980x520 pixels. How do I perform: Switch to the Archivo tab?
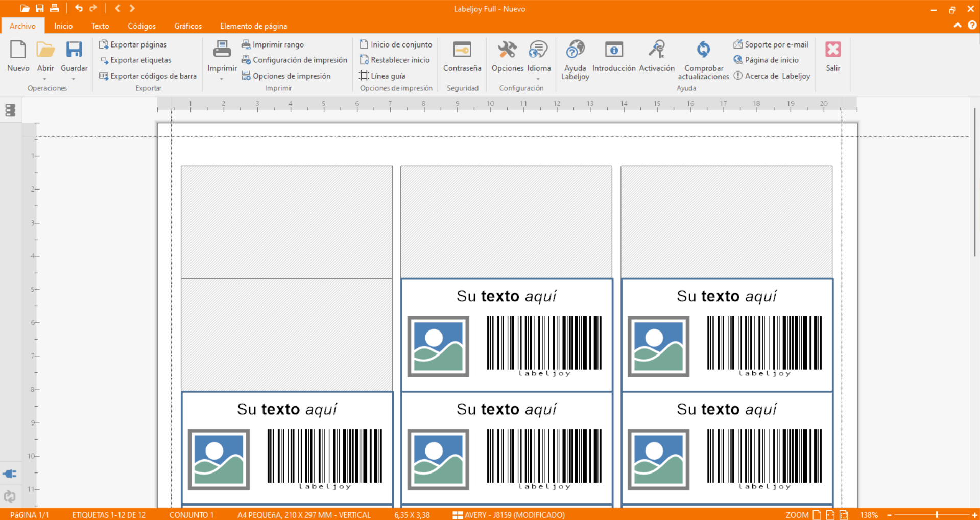(x=22, y=26)
